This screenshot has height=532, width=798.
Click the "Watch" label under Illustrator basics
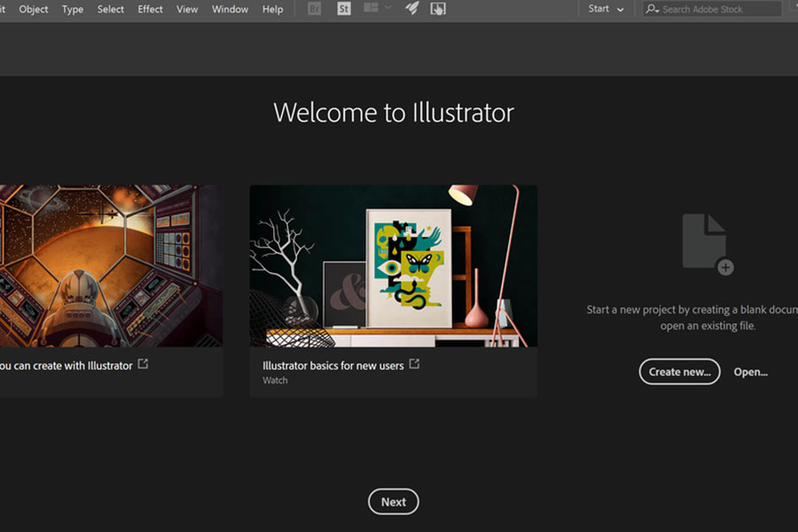click(x=275, y=380)
